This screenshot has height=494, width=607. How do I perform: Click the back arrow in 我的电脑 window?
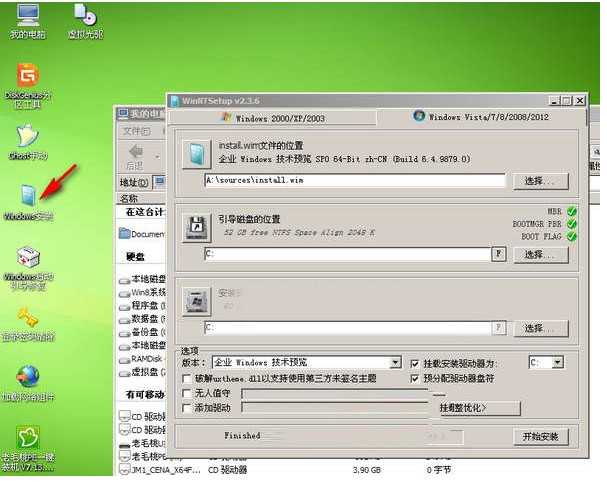[135, 151]
